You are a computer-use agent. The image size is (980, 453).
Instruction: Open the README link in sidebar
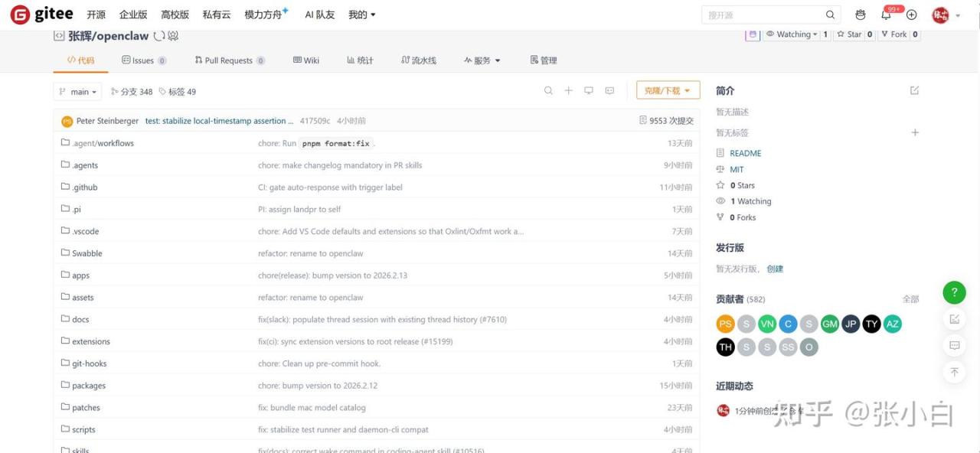pyautogui.click(x=745, y=153)
